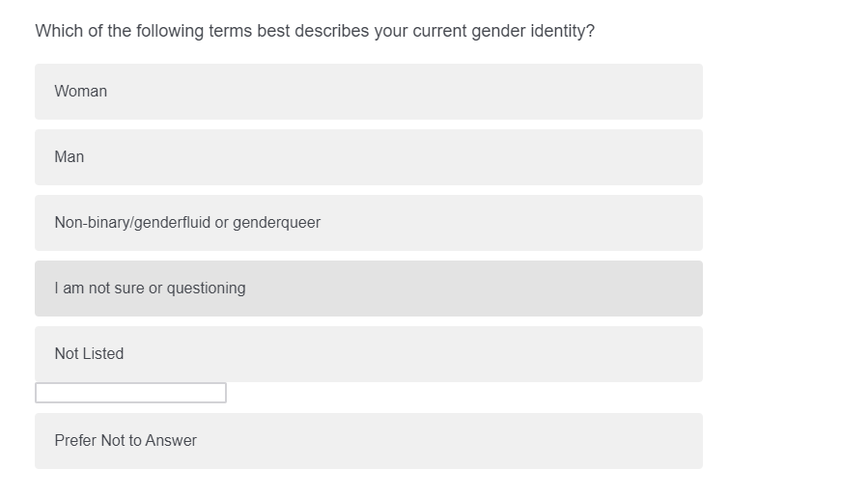Choose "Man" as gender identity
The height and width of the screenshot is (496, 868).
368,157
